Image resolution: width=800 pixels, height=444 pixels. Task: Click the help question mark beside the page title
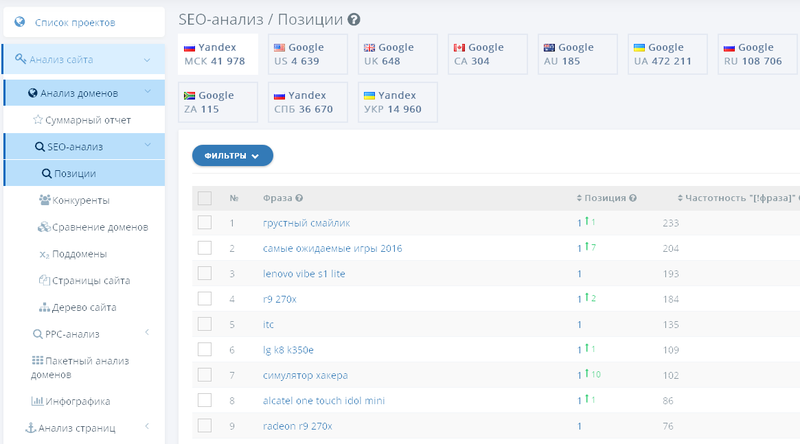(x=354, y=19)
